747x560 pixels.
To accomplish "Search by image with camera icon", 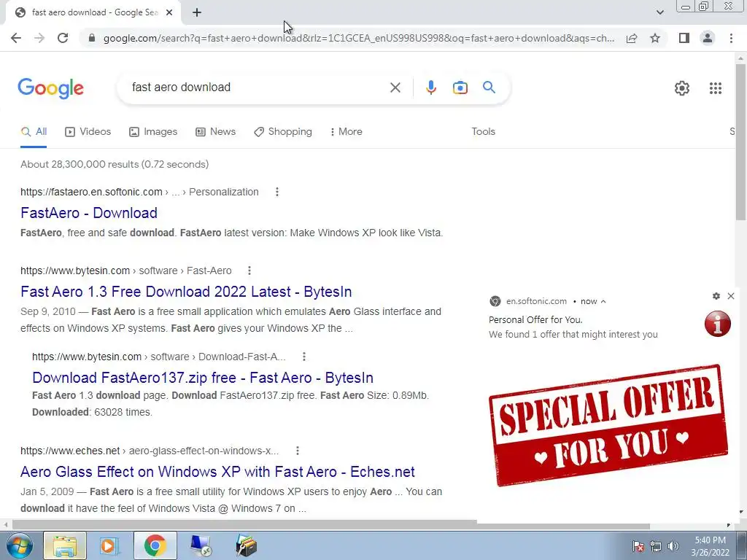I will click(460, 87).
